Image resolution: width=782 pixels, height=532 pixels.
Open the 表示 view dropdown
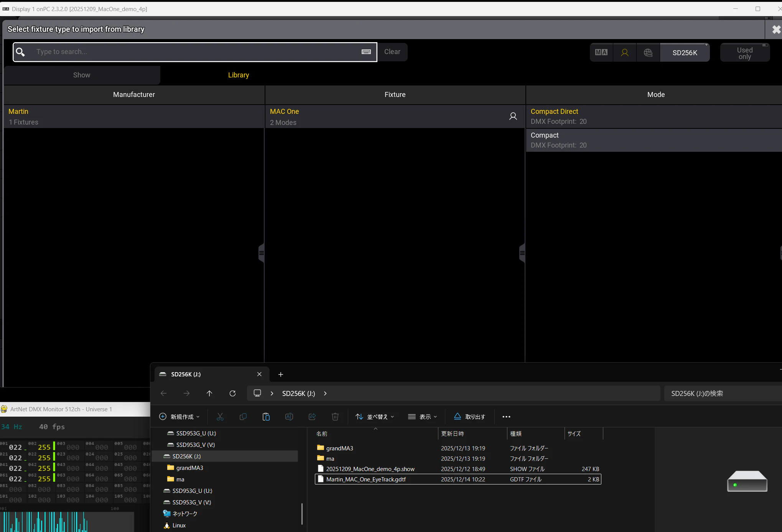[x=423, y=417]
